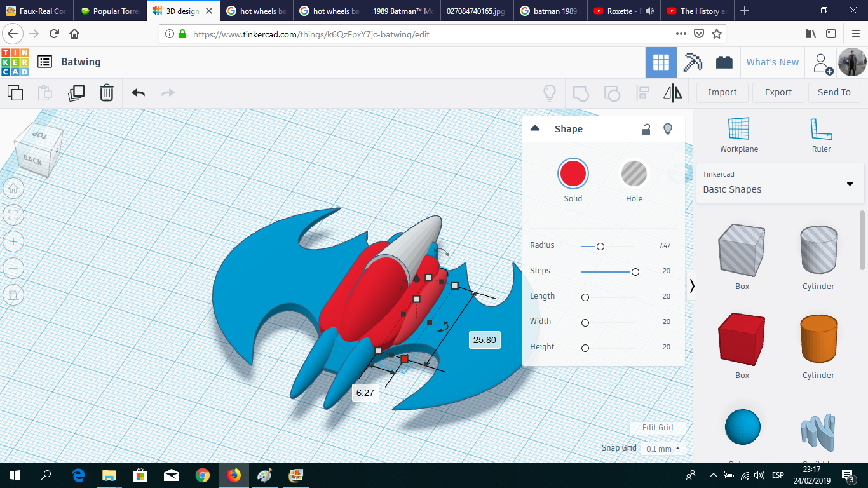Open Firefox from the taskbar
Screen dimensions: 868x488
point(234,475)
